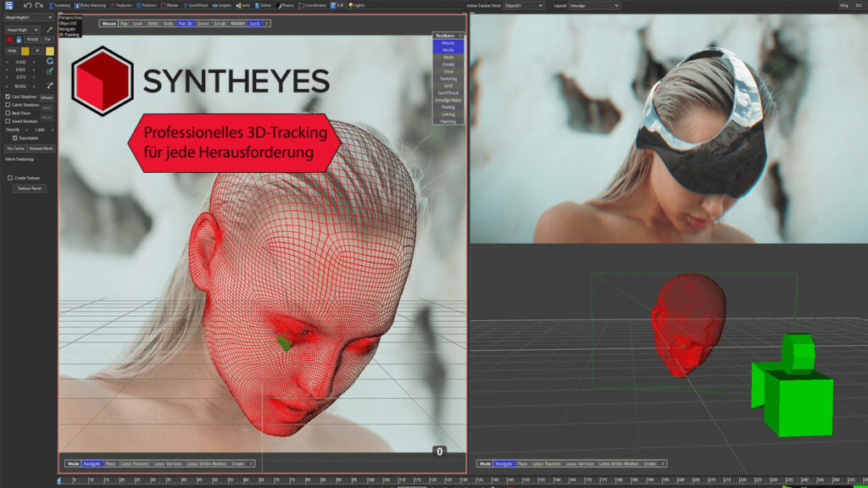Open the yellow mesh color swatch
Viewport: 868px width, 488px height.
click(x=25, y=51)
